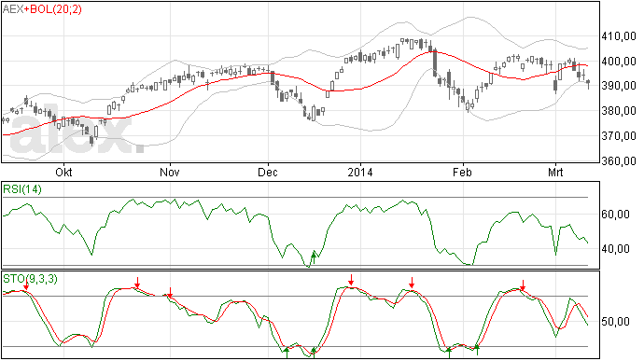Screen dimensions: 644x361
Task: Click the red stochastic sell arrow in late December
Action: pos(351,280)
